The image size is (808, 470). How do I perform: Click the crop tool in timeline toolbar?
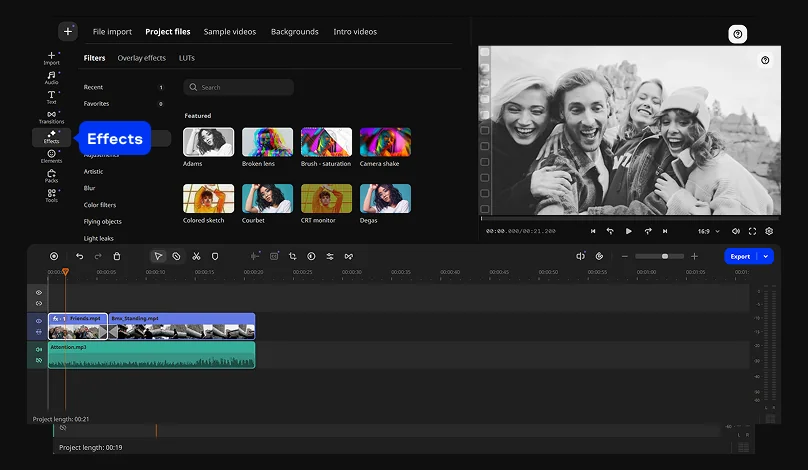tap(292, 256)
